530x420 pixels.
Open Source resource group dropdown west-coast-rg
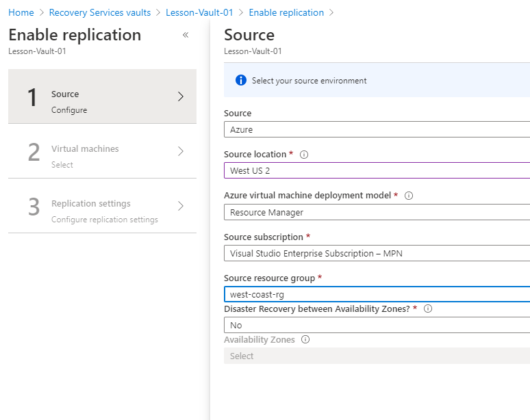coord(377,294)
